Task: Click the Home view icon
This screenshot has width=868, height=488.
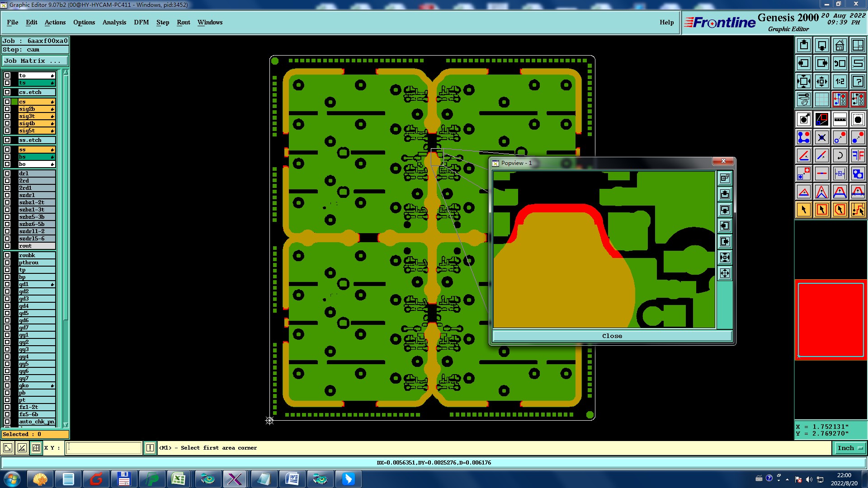Action: coord(840,45)
